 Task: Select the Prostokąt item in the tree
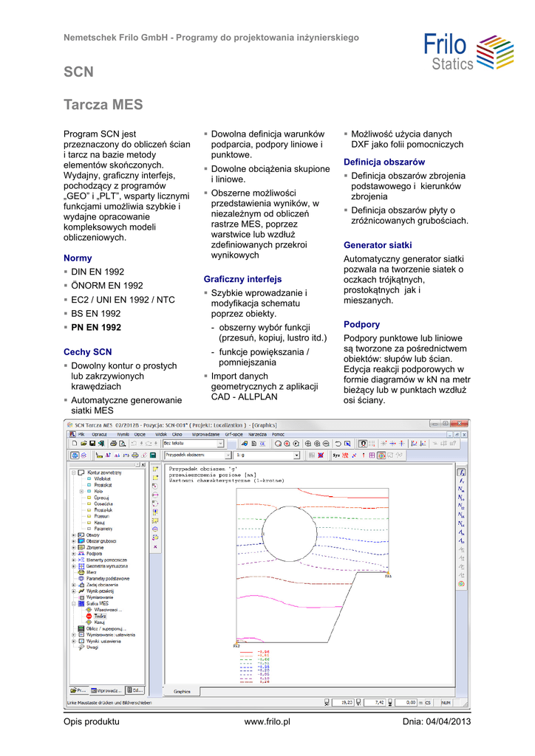(102, 484)
